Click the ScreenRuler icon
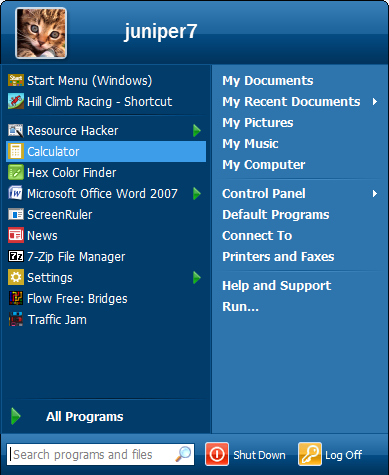The image size is (389, 475). (x=16, y=214)
